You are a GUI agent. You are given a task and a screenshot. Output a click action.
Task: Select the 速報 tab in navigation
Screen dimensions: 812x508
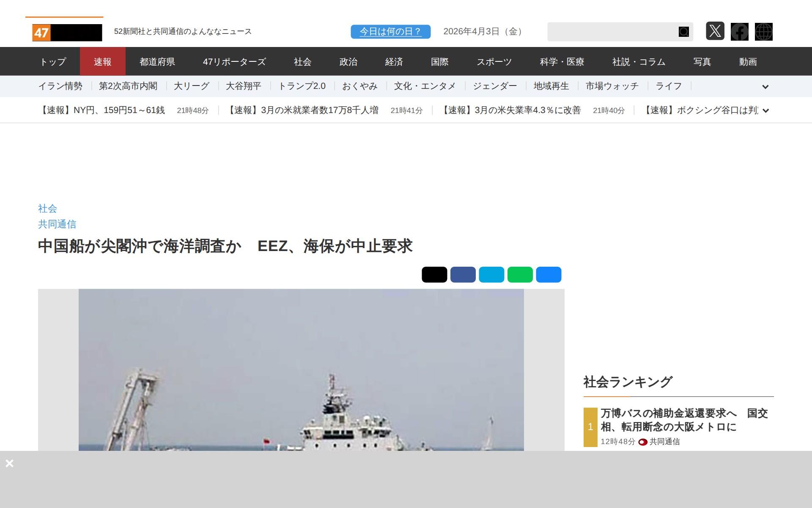(102, 62)
